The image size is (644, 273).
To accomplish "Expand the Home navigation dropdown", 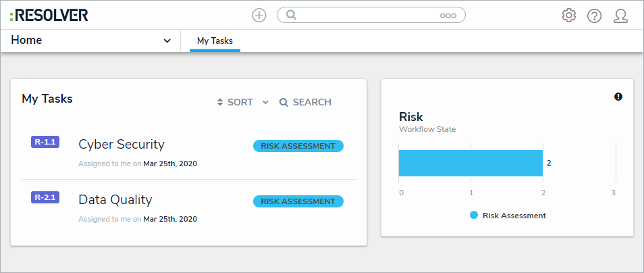I will [167, 41].
